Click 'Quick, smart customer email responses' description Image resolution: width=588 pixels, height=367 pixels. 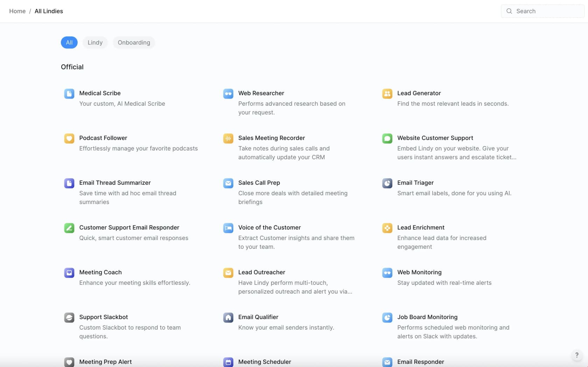click(134, 238)
